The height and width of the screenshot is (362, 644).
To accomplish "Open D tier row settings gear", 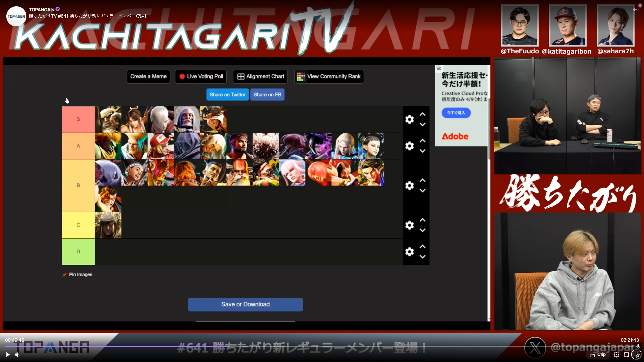I will [409, 252].
